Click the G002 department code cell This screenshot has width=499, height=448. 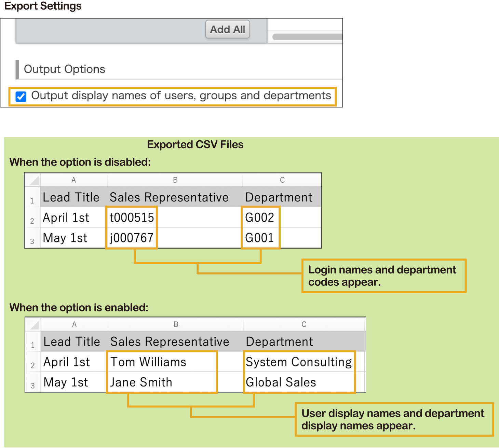tap(260, 218)
